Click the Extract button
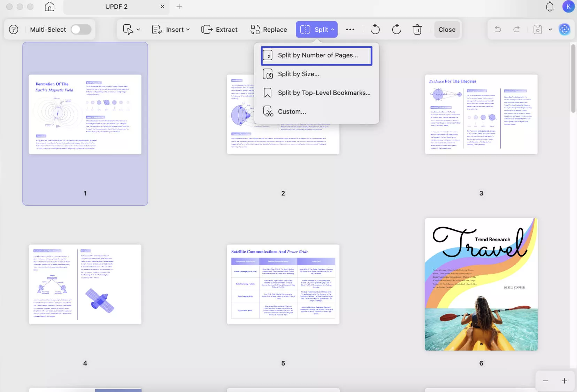The height and width of the screenshot is (392, 577). pos(220,30)
